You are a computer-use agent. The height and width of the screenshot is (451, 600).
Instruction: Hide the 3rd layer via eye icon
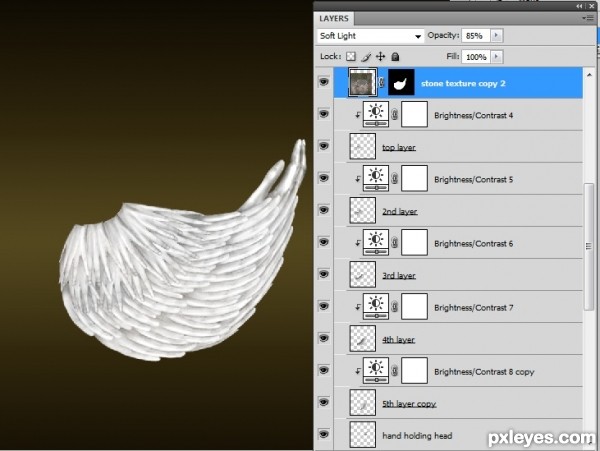point(324,274)
